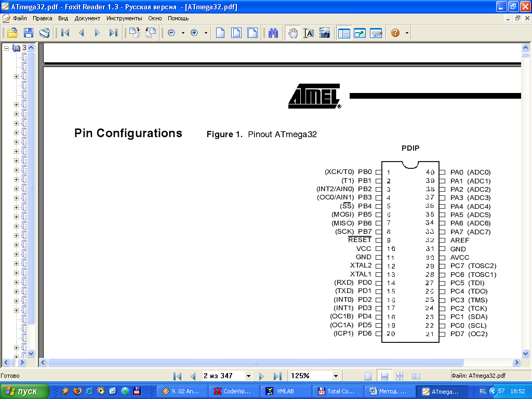Click the 125% zoom field
Screen dimensions: 532x399
coord(310,376)
